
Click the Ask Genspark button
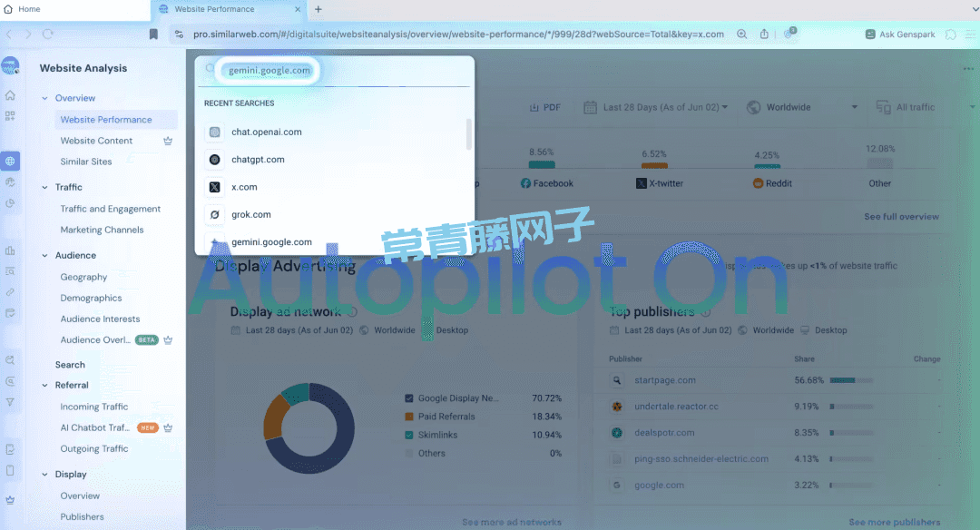click(x=900, y=34)
